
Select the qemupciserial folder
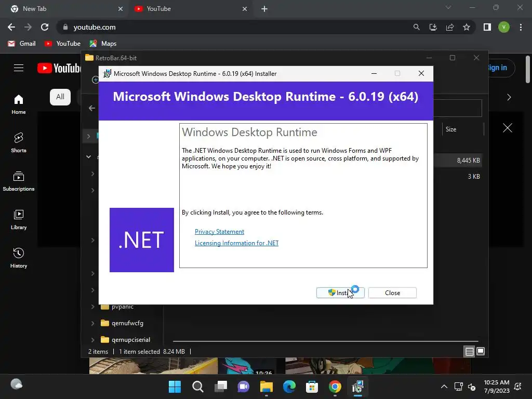click(126, 340)
